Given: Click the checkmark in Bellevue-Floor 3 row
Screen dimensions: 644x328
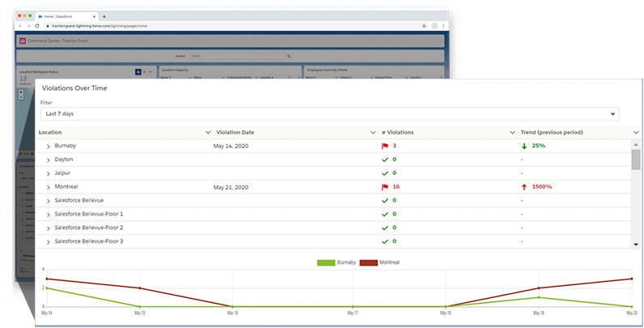Looking at the screenshot, I should click(385, 241).
